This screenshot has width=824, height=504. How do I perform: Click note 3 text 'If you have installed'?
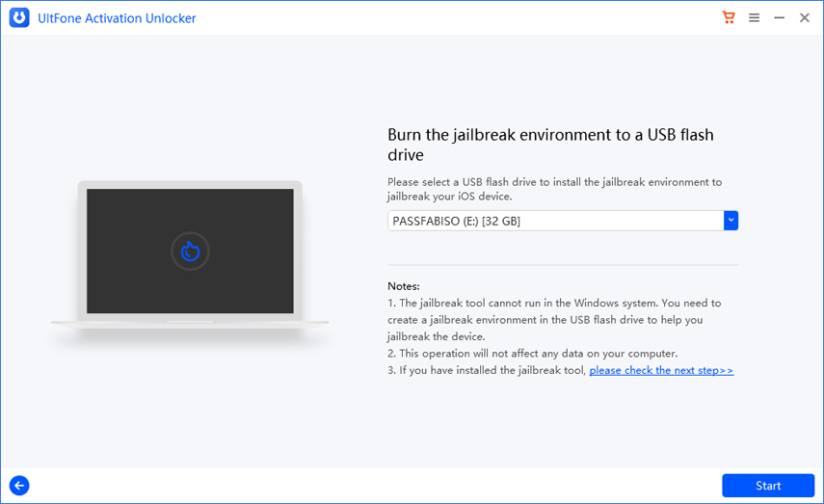click(487, 370)
